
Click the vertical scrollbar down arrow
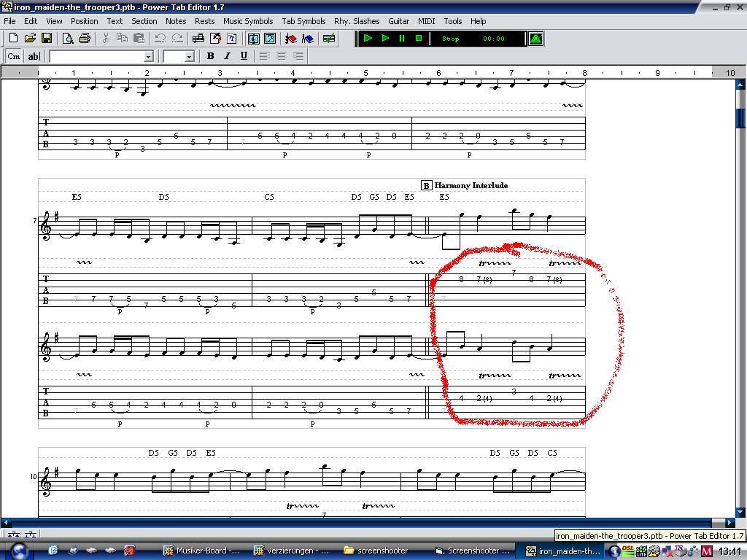coord(740,512)
